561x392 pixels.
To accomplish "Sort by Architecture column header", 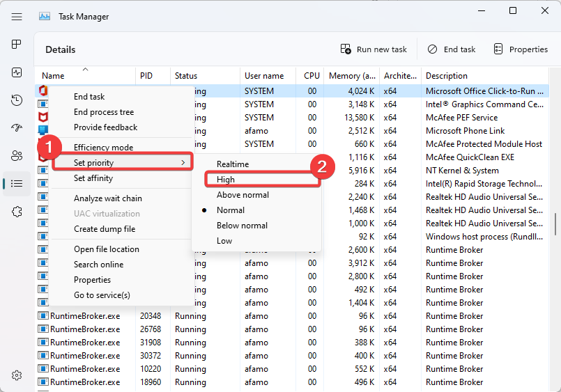I will click(400, 75).
